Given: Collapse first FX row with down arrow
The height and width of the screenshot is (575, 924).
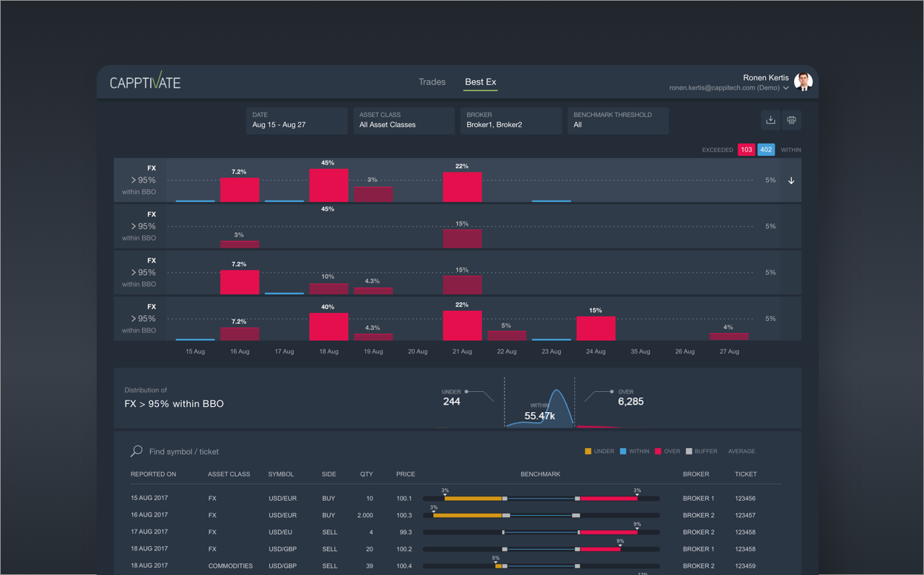Looking at the screenshot, I should (x=791, y=180).
